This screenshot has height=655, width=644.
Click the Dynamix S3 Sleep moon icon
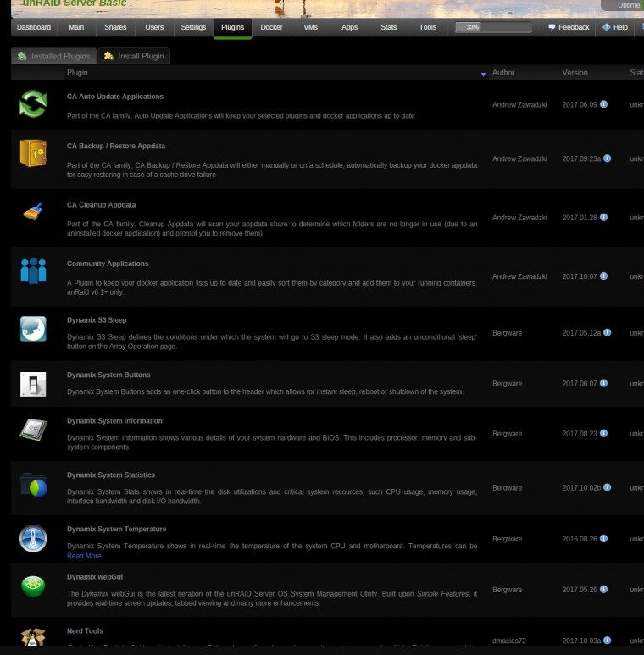(x=33, y=329)
